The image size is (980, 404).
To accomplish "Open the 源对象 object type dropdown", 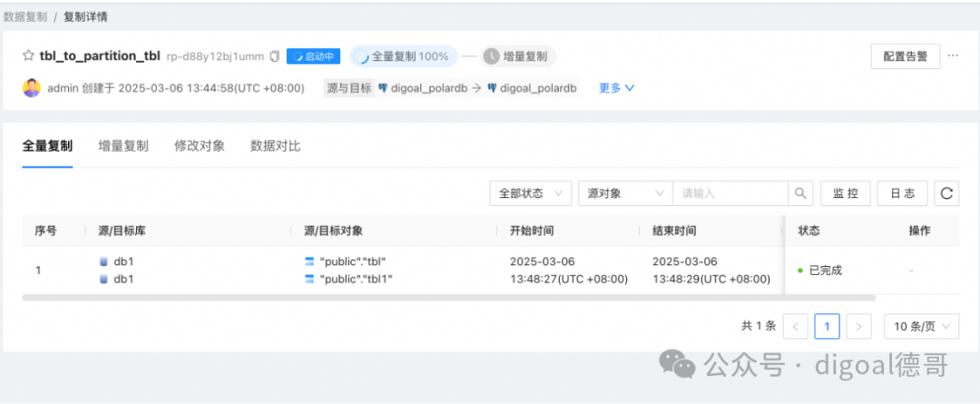I will pyautogui.click(x=625, y=193).
